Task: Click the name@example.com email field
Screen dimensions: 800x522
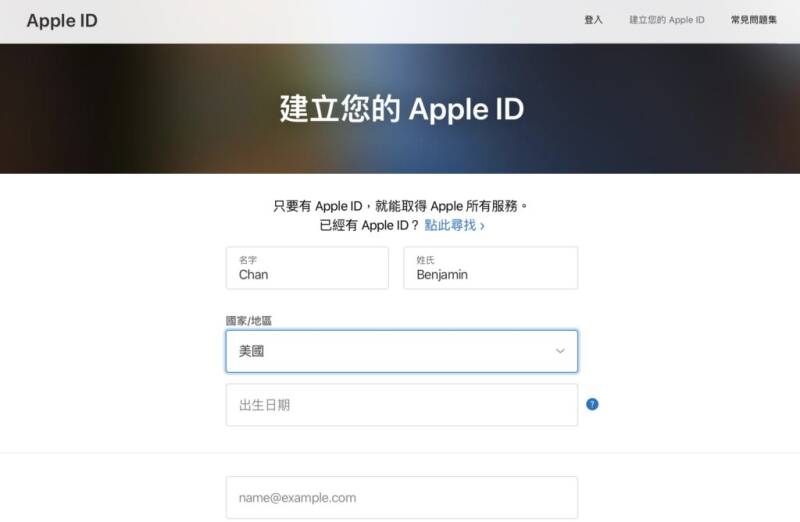Action: [x=402, y=498]
